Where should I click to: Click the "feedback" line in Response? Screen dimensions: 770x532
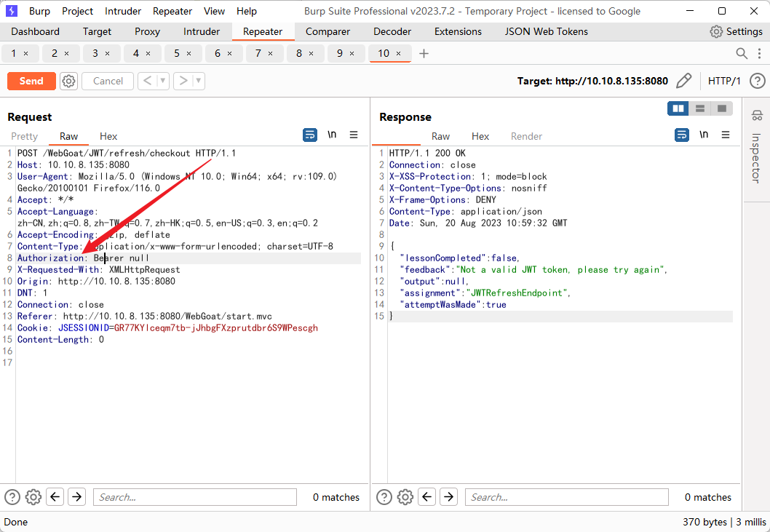[x=533, y=270]
